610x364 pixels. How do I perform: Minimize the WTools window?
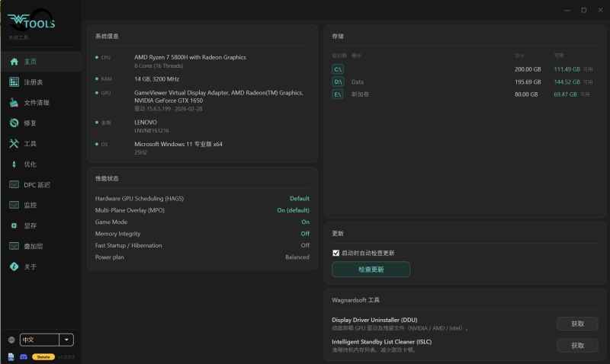click(x=567, y=10)
